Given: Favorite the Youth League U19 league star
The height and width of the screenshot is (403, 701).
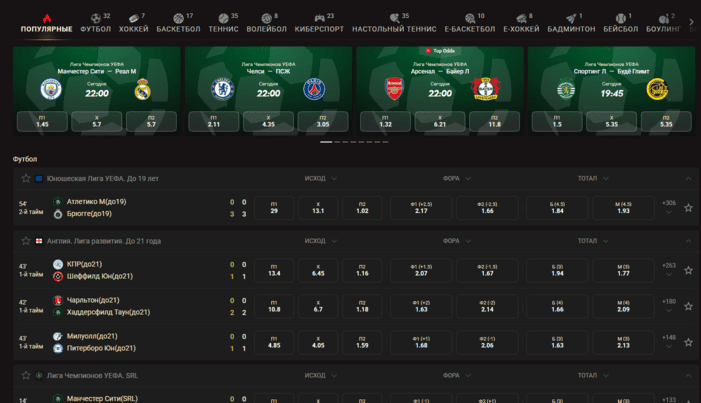Looking at the screenshot, I should click(26, 178).
